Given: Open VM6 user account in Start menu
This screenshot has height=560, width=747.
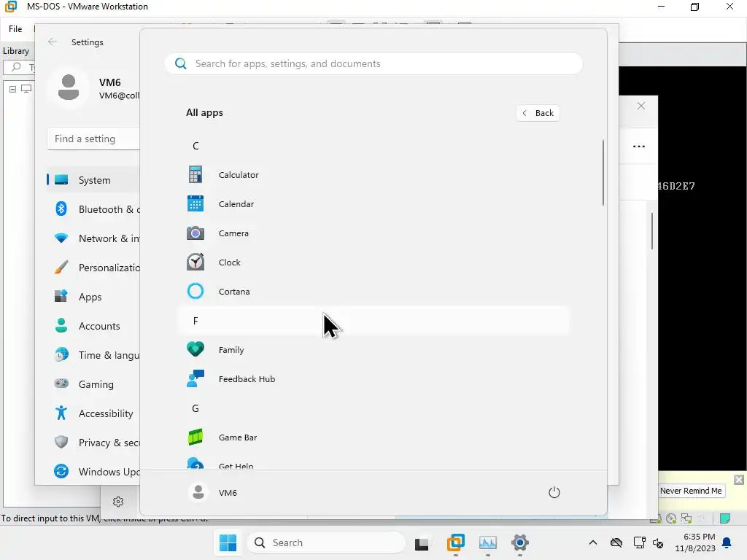Looking at the screenshot, I should coord(213,492).
